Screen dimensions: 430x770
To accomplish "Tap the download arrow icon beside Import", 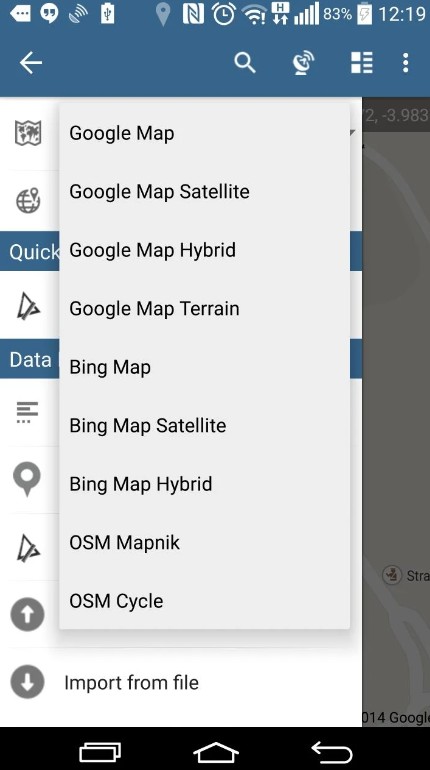I will 27,682.
